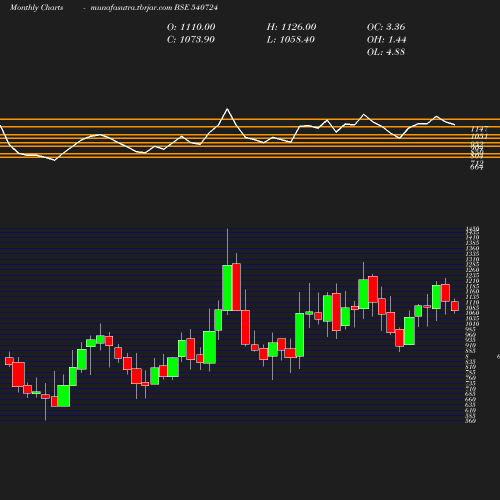Click the "560" bottom price axis label
The width and height of the screenshot is (500, 500).
click(471, 421)
